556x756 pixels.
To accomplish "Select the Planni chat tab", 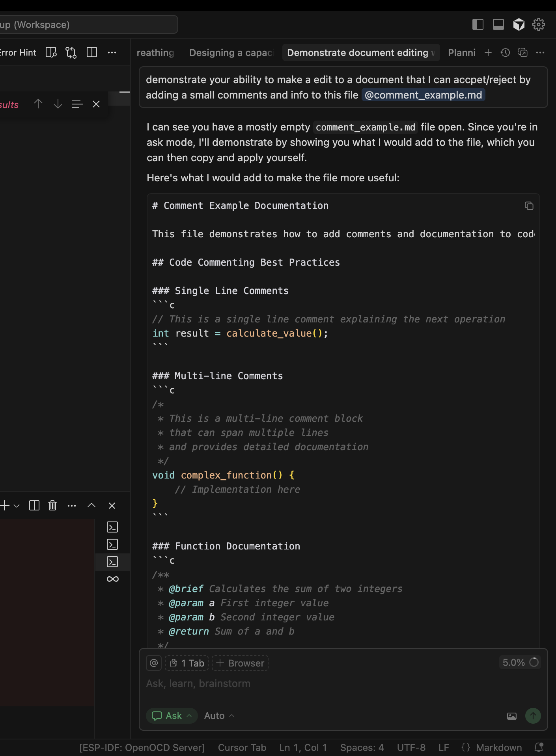I will tap(461, 53).
